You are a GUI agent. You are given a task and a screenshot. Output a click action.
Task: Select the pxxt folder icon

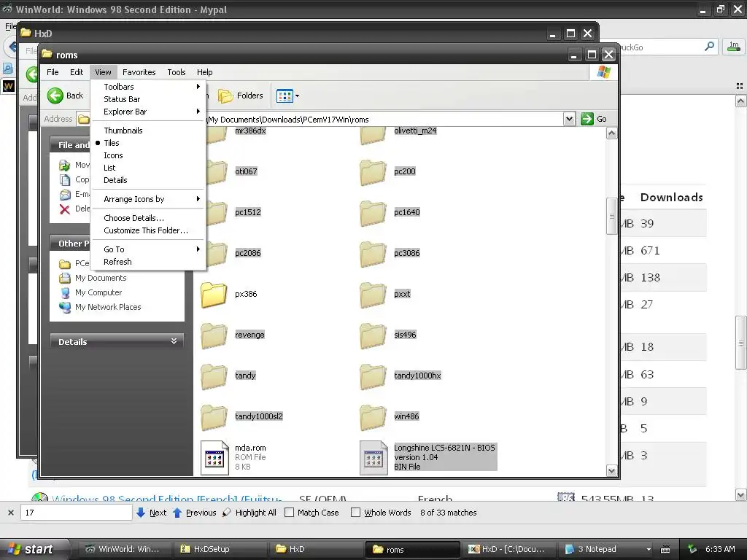pyautogui.click(x=373, y=295)
